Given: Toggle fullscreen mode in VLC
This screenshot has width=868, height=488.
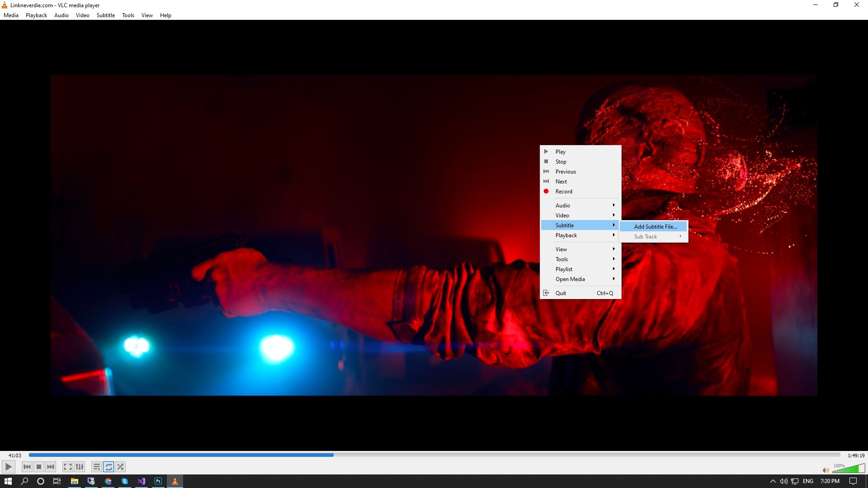Looking at the screenshot, I should [67, 467].
